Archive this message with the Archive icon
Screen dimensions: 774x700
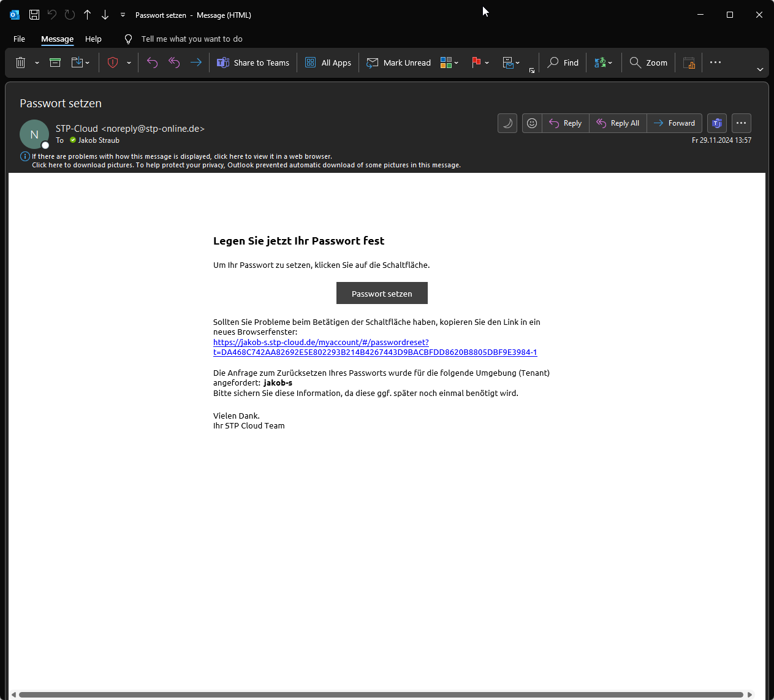[55, 63]
